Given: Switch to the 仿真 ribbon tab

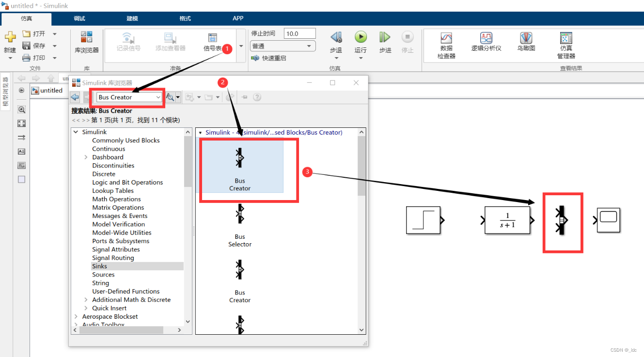Looking at the screenshot, I should point(27,19).
